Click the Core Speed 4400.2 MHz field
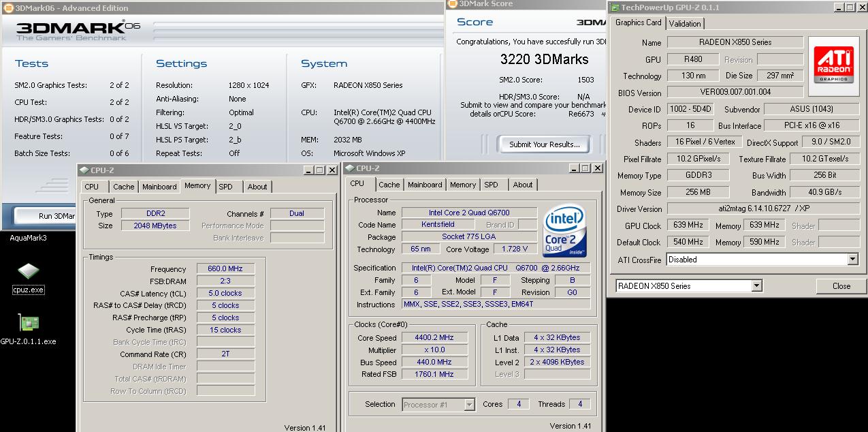Image resolution: width=868 pixels, height=432 pixels. [x=435, y=338]
